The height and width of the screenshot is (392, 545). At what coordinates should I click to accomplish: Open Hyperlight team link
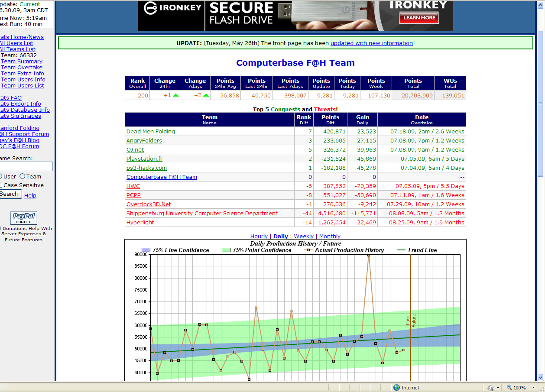click(x=140, y=222)
